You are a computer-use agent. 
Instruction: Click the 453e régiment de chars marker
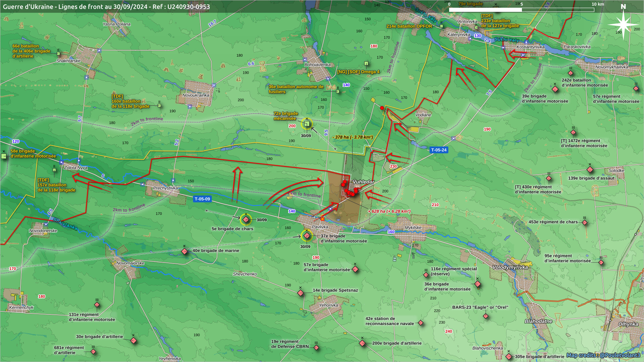(x=585, y=223)
